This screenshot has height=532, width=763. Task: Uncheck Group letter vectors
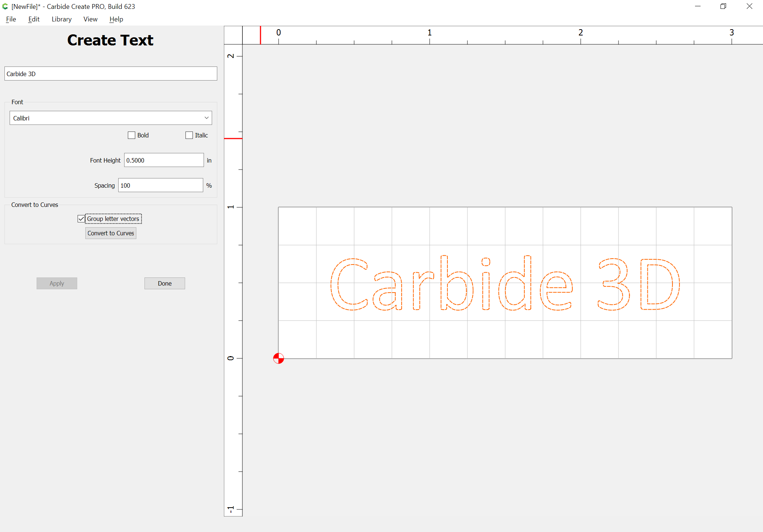[x=81, y=219]
